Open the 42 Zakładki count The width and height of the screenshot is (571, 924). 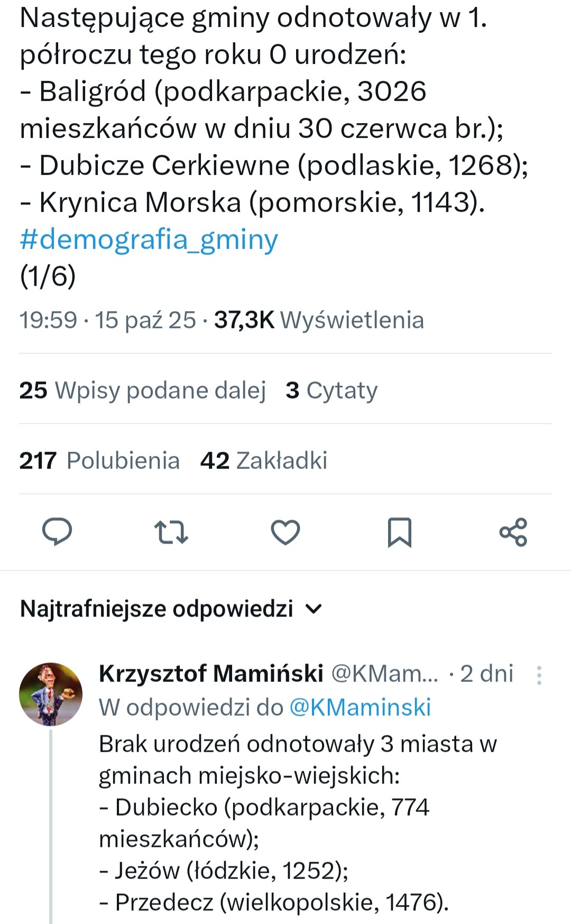(263, 460)
